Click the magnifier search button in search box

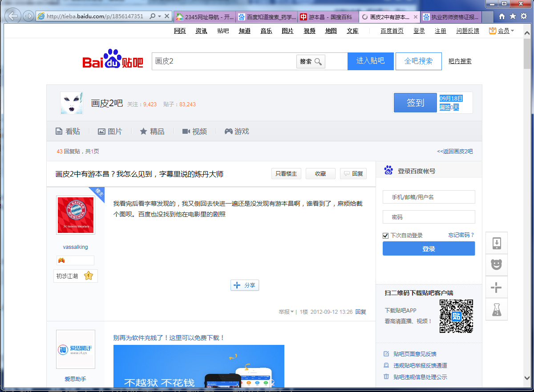(311, 61)
